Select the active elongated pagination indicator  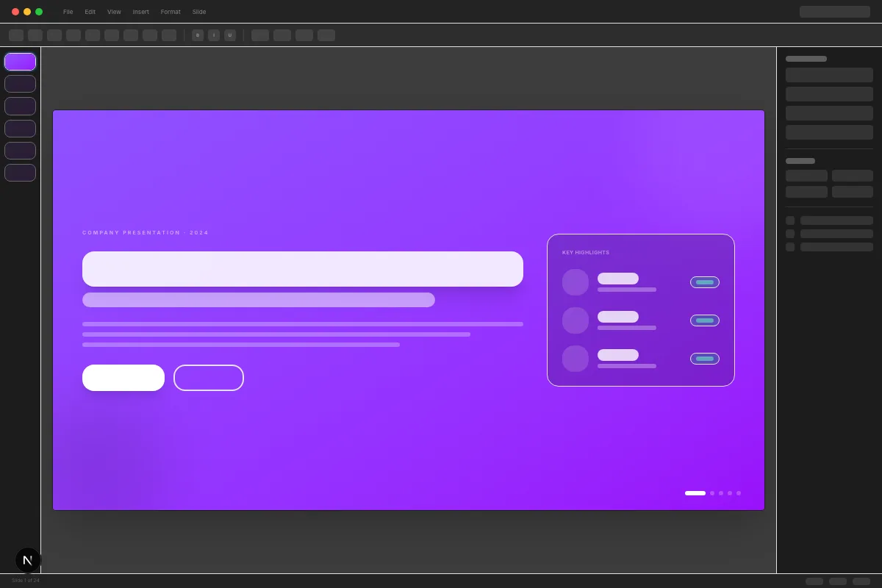695,493
